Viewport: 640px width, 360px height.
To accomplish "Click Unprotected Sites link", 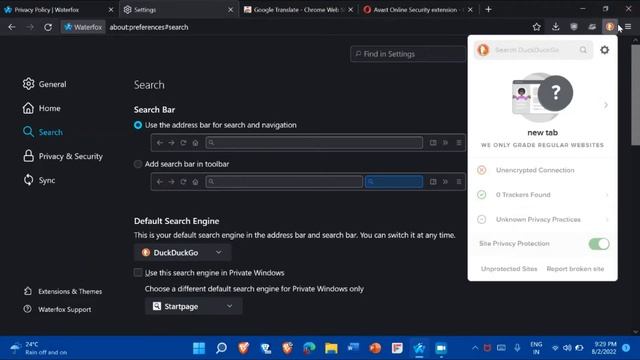I will click(x=509, y=269).
